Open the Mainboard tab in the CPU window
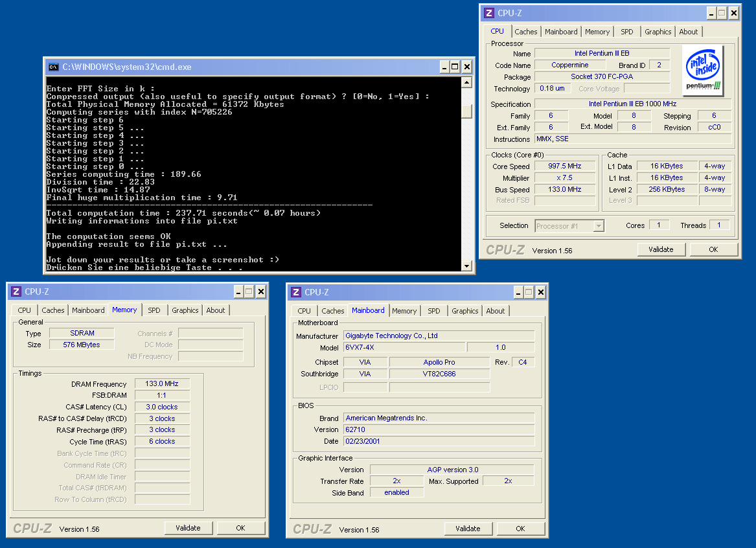The height and width of the screenshot is (548, 756). pyautogui.click(x=561, y=32)
